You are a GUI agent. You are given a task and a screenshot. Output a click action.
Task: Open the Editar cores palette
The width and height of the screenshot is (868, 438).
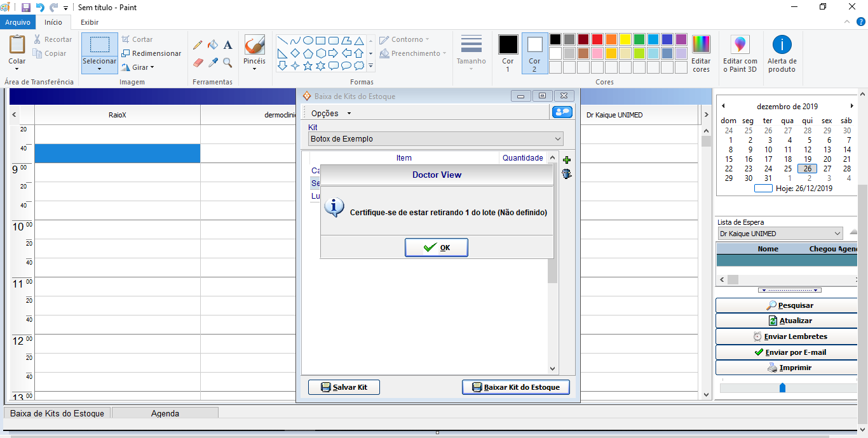tap(701, 54)
